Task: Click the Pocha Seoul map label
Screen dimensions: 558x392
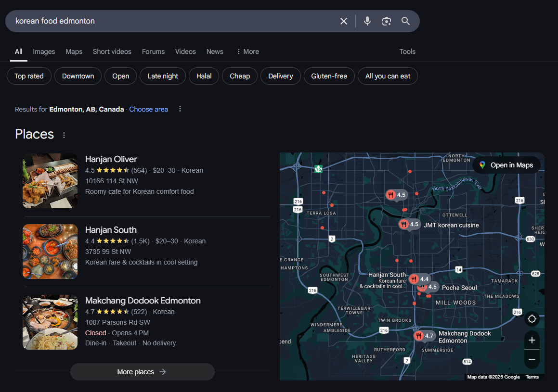Action: pos(459,288)
